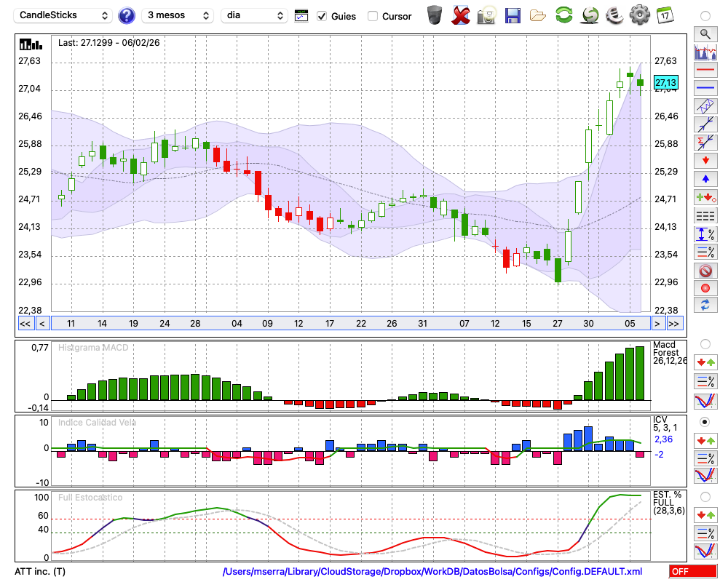The image size is (728, 582).
Task: Uncheck the Guies checkbox
Action: tap(322, 16)
